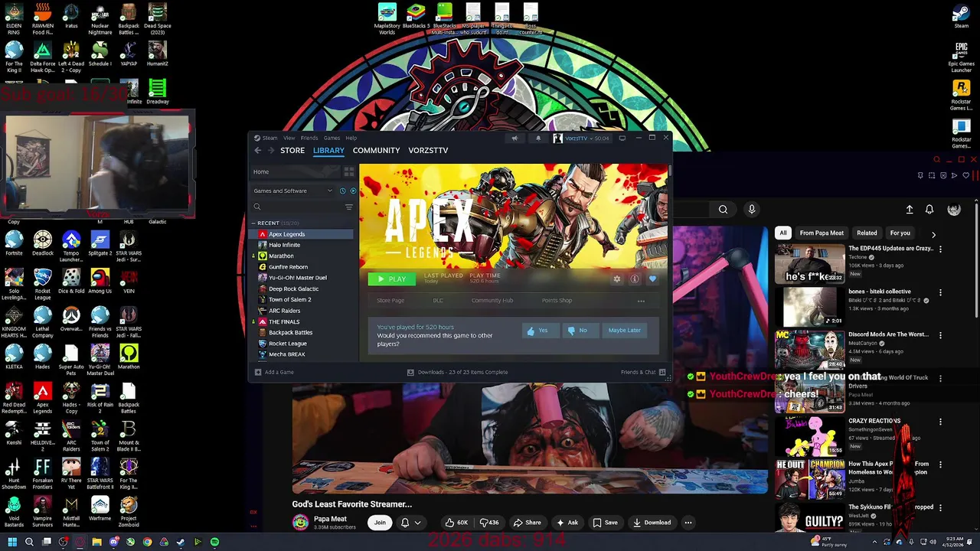Open Apex Legends Points Shop link
This screenshot has height=551, width=980.
tap(557, 301)
